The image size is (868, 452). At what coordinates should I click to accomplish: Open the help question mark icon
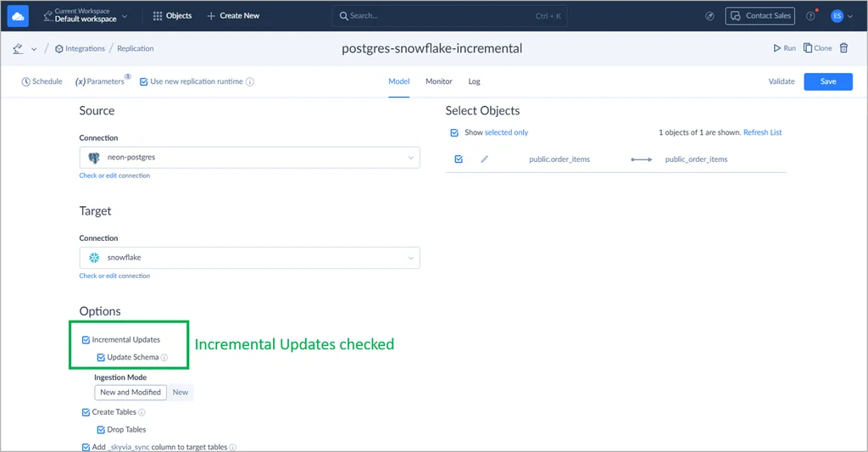pyautogui.click(x=810, y=16)
